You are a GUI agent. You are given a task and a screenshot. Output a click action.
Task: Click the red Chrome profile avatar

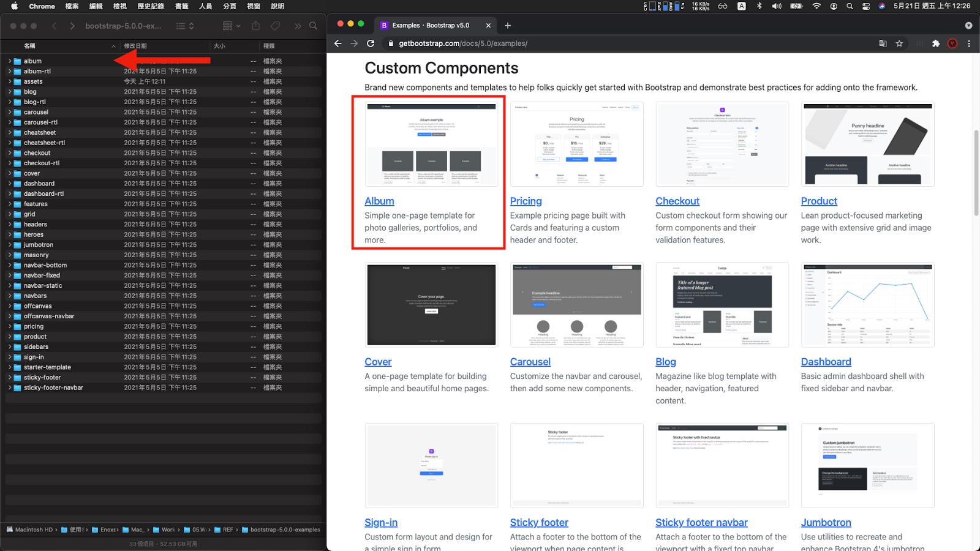pyautogui.click(x=952, y=43)
